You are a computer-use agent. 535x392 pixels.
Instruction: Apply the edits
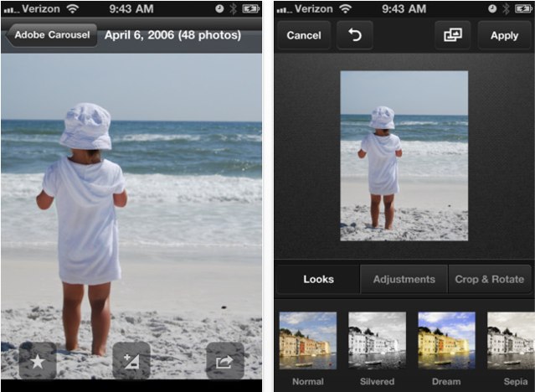pos(504,35)
